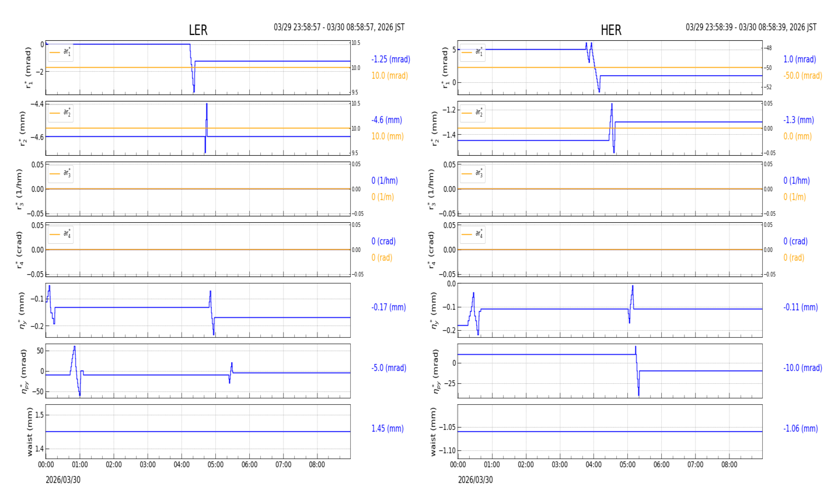Click the HER orange value 0.0 (mm)

[x=797, y=136]
